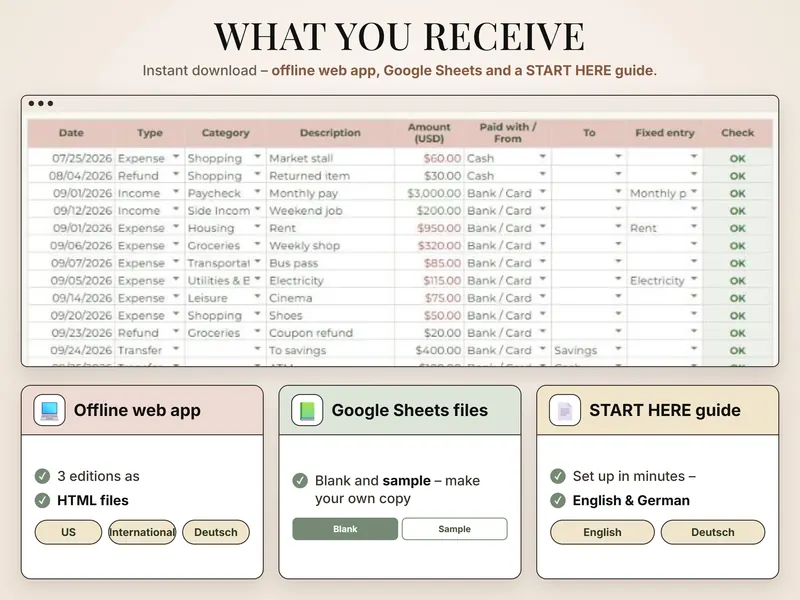The image size is (800, 600).
Task: Click the Type column header
Action: [149, 133]
